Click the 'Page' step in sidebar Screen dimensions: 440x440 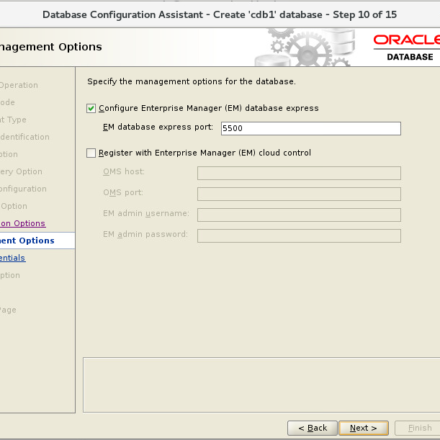pos(8,310)
